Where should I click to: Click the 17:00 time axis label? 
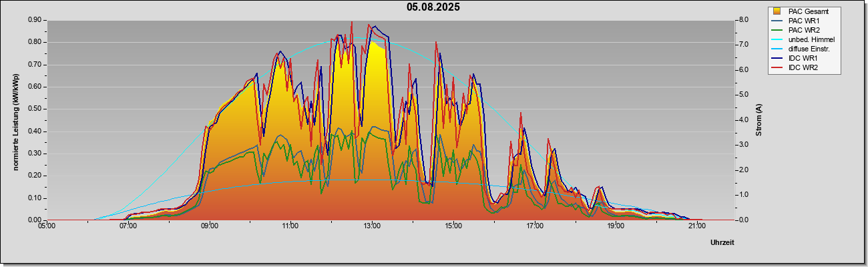(535, 227)
